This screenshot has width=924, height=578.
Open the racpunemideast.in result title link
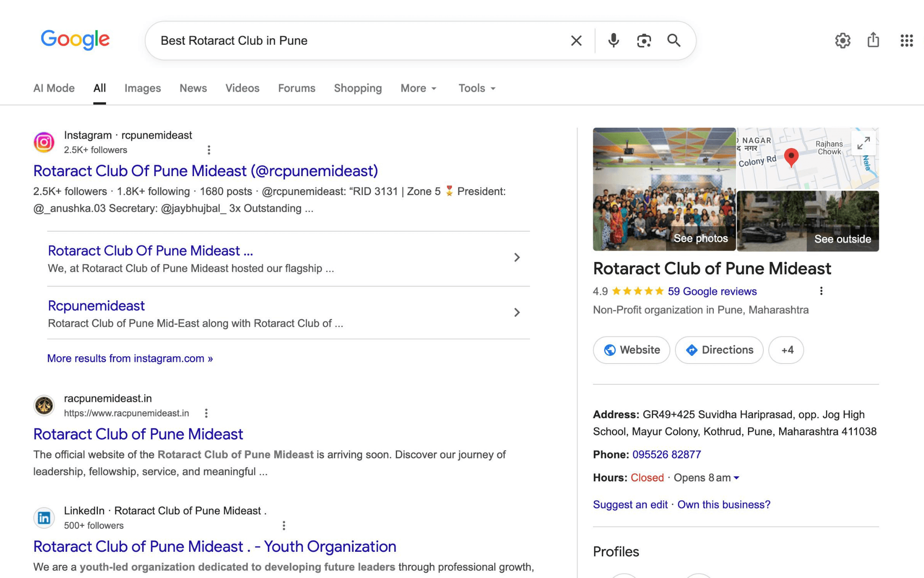point(138,434)
